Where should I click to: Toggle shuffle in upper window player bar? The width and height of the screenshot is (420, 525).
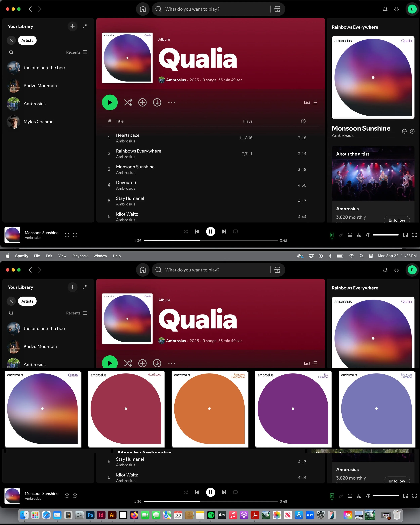186,232
